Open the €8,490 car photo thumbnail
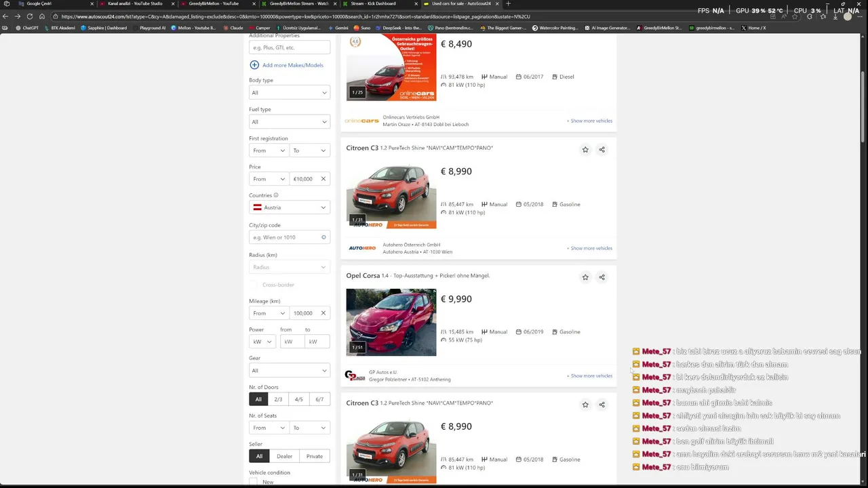Image resolution: width=868 pixels, height=488 pixels. 391,68
